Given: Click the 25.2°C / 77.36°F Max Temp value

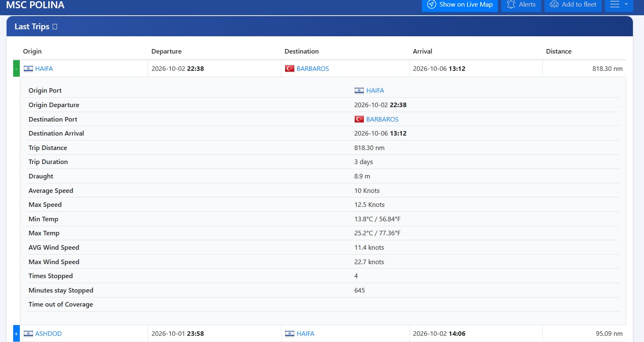Looking at the screenshot, I should click(x=377, y=233).
